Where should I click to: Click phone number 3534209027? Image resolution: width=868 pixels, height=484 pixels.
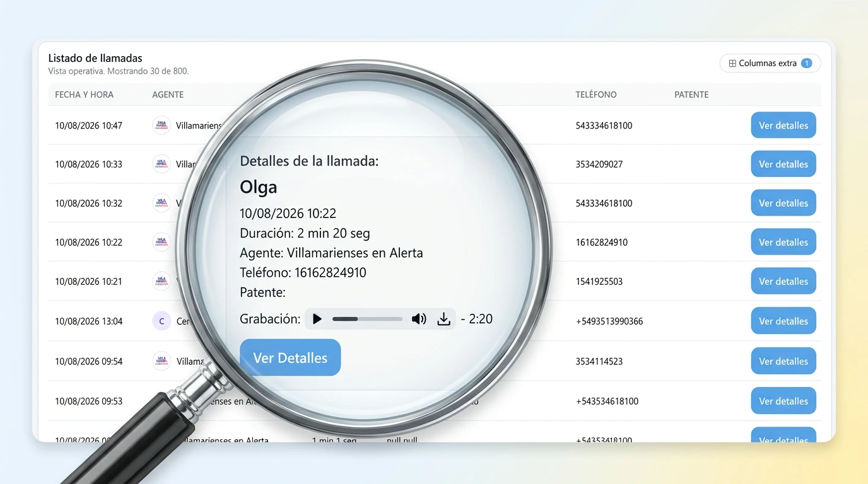599,164
